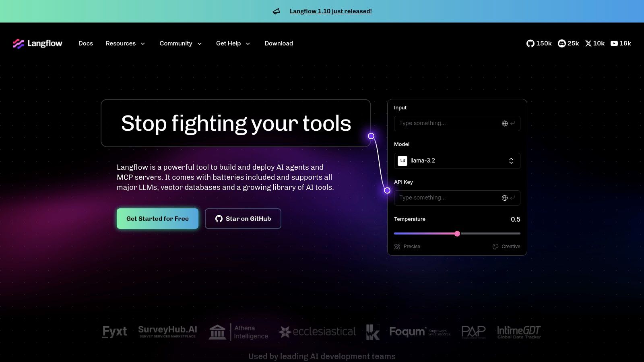
Task: Click the Precise label under the slider
Action: (x=412, y=247)
